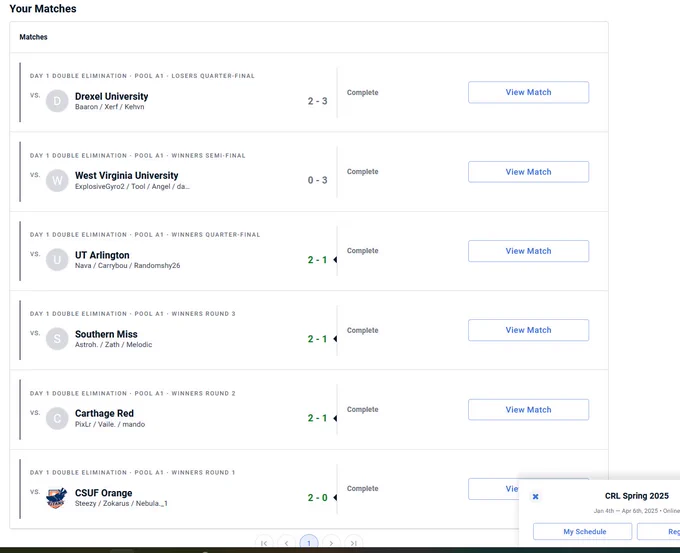View Match against Drexel University
680x553 pixels.
click(x=528, y=92)
